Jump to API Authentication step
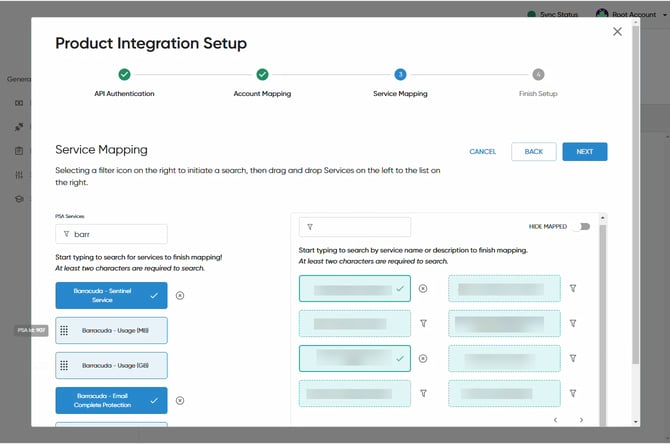Viewport: 670px width, 444px height. [124, 75]
